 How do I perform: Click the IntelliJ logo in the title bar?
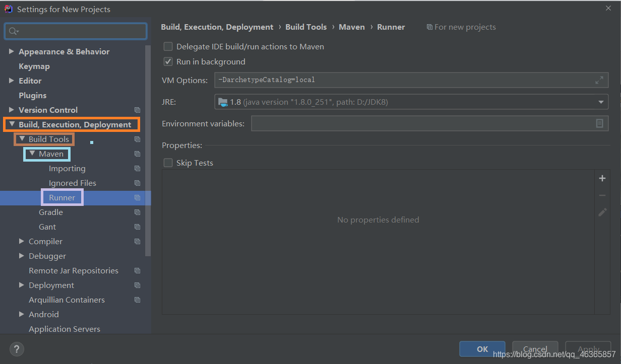pyautogui.click(x=9, y=9)
